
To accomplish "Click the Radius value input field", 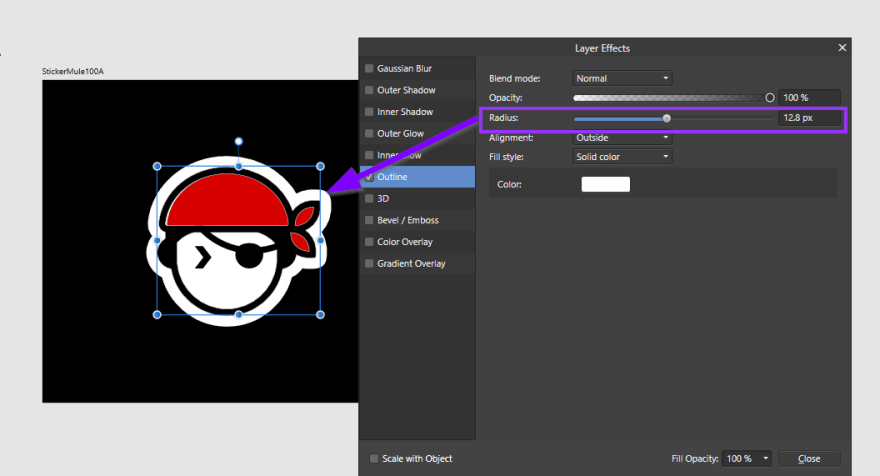I will click(x=809, y=118).
